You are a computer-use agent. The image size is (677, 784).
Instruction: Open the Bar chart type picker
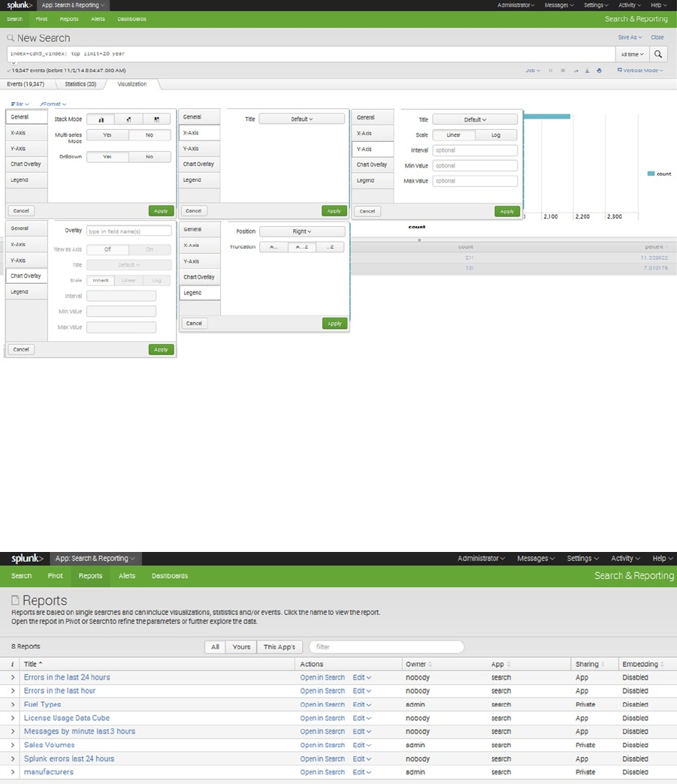tap(20, 104)
